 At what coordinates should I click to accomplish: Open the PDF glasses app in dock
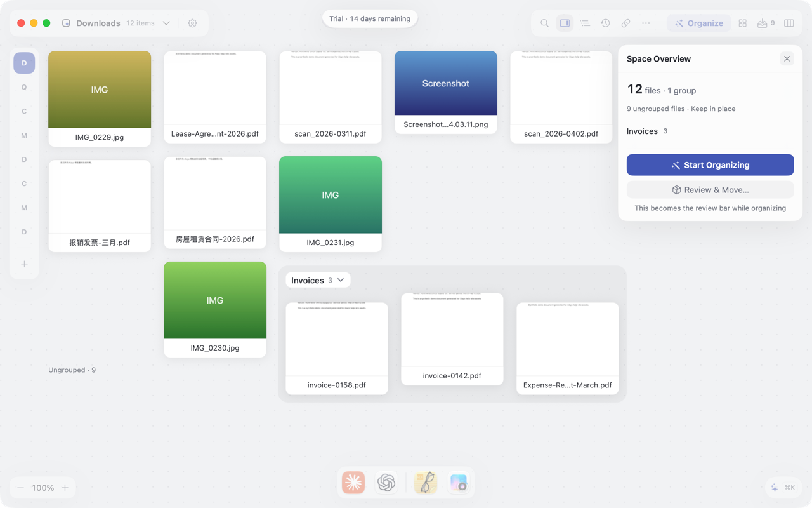pos(426,483)
